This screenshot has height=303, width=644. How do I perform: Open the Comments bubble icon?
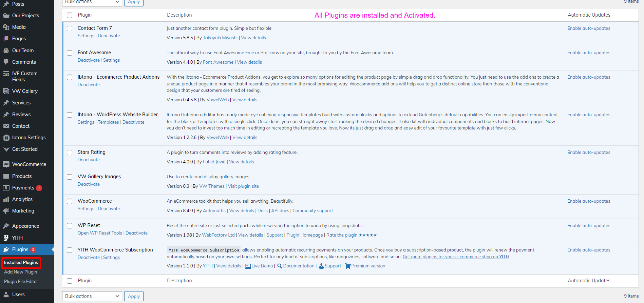click(6, 62)
